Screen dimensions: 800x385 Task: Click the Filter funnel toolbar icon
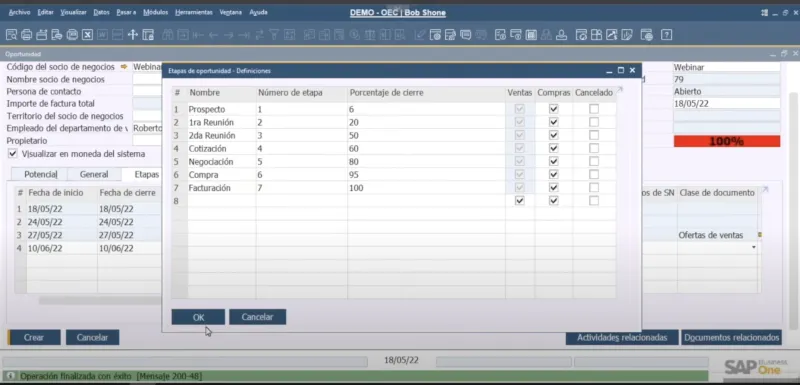[274, 35]
